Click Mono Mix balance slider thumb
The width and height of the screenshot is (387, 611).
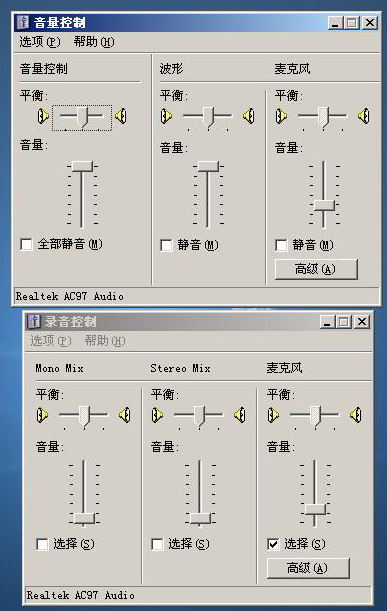tap(84, 416)
